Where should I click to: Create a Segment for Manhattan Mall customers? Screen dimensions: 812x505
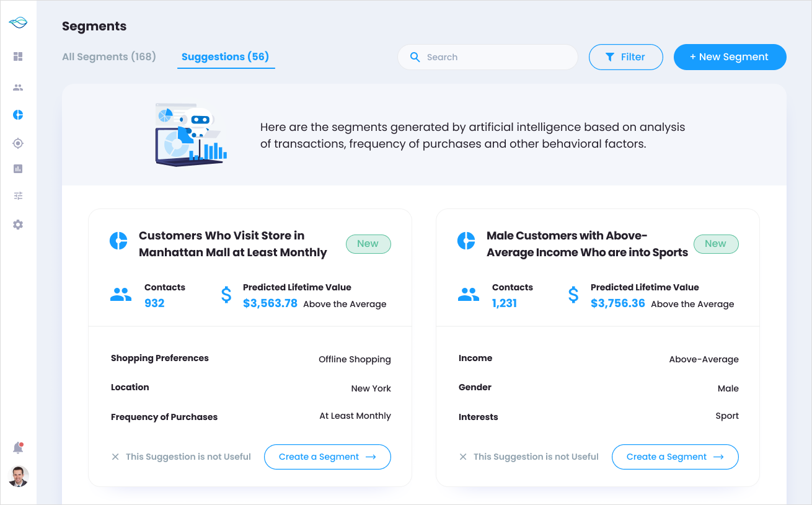click(327, 457)
